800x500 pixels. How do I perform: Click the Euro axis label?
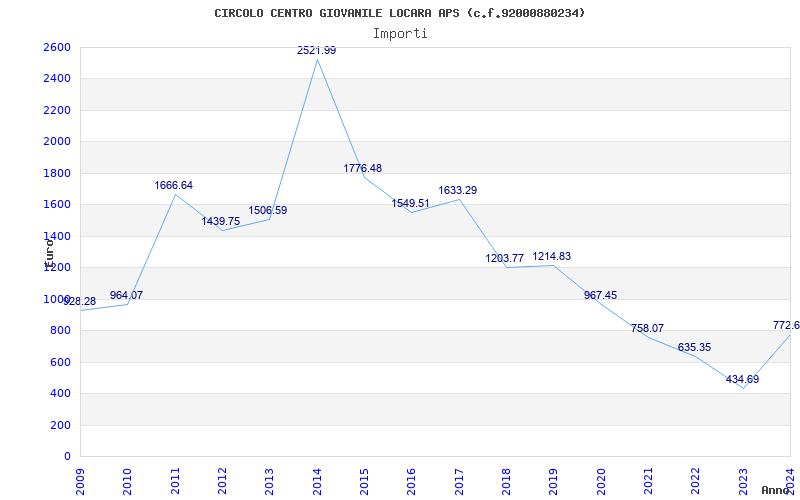pos(49,253)
